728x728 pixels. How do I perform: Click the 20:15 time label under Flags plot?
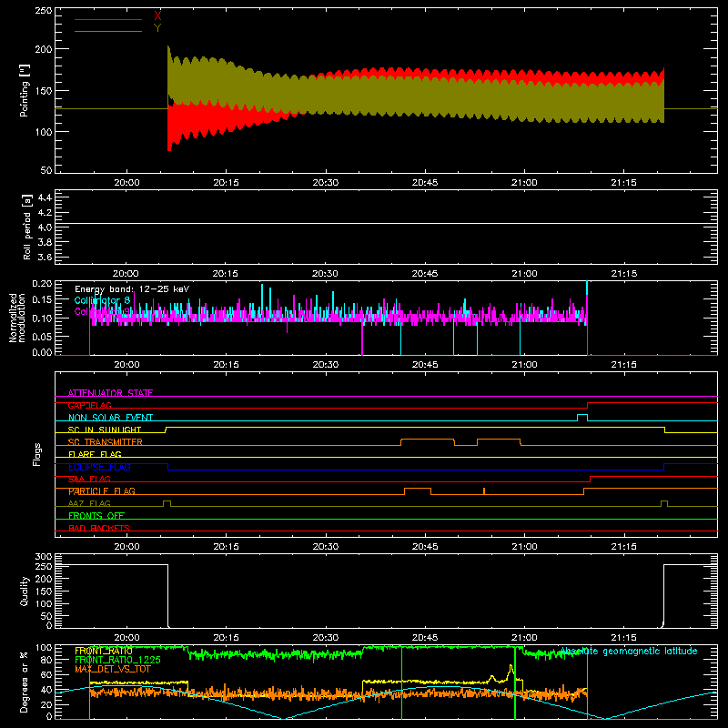[226, 547]
